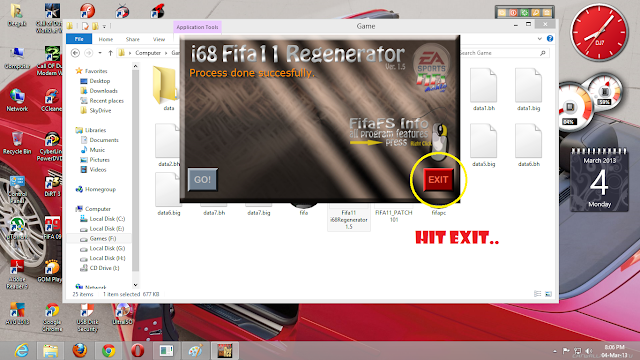Click the calendar gadget showing March 2013

coord(599,180)
